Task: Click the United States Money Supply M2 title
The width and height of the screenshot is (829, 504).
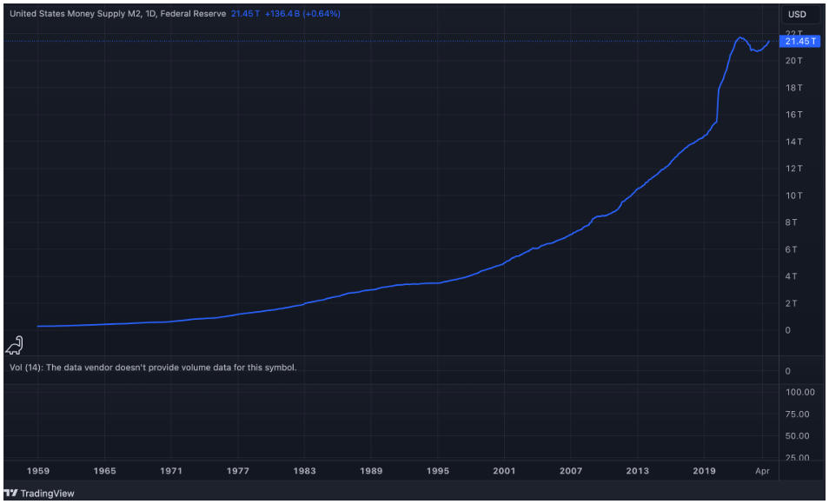Action: coord(76,14)
